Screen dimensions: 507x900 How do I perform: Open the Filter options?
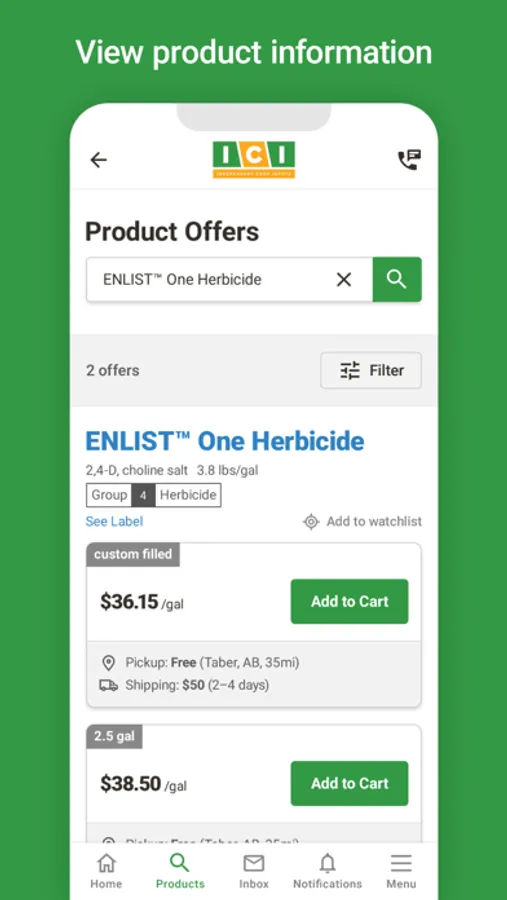(x=371, y=370)
